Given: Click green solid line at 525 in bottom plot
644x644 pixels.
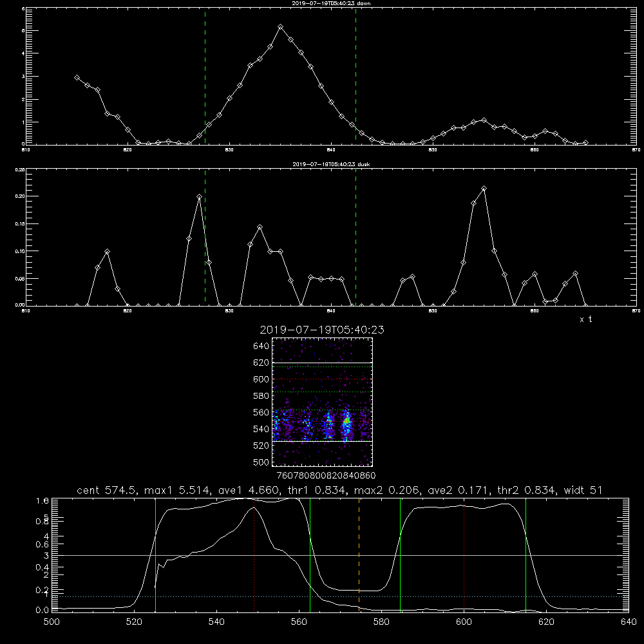Looking at the screenshot, I should click(155, 554).
